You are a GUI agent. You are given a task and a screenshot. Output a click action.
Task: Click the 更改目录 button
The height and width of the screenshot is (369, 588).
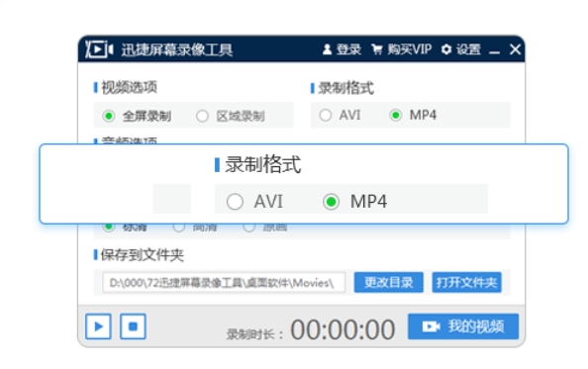(388, 282)
